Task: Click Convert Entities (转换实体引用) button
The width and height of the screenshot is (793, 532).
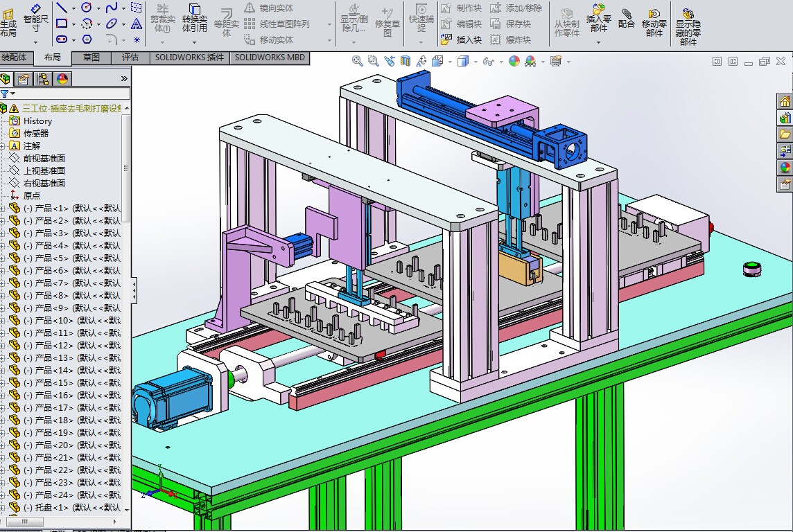Action: pyautogui.click(x=195, y=17)
